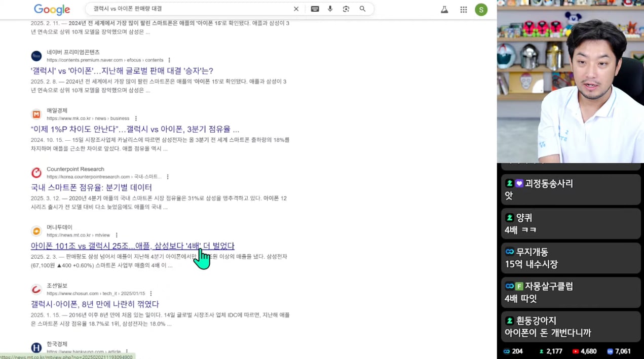Open more options for the Naver premium result
Viewport: 644px width, 359px height.
[169, 60]
